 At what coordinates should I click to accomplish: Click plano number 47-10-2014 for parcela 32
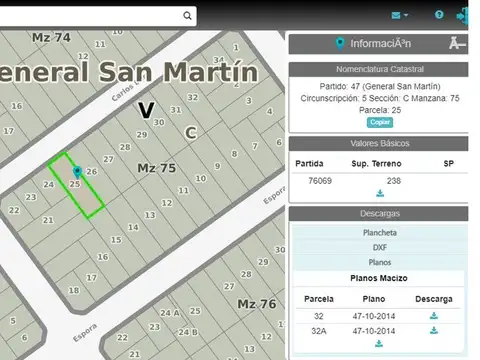pyautogui.click(x=374, y=316)
